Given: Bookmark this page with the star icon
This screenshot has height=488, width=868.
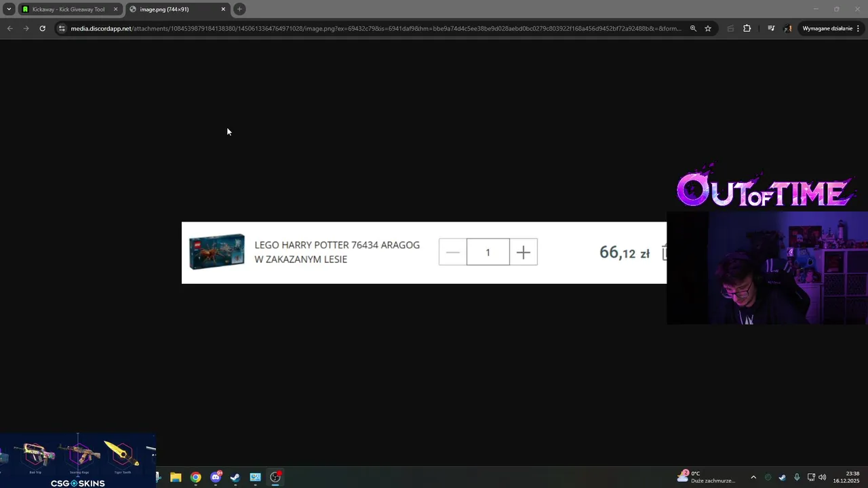Looking at the screenshot, I should (708, 28).
